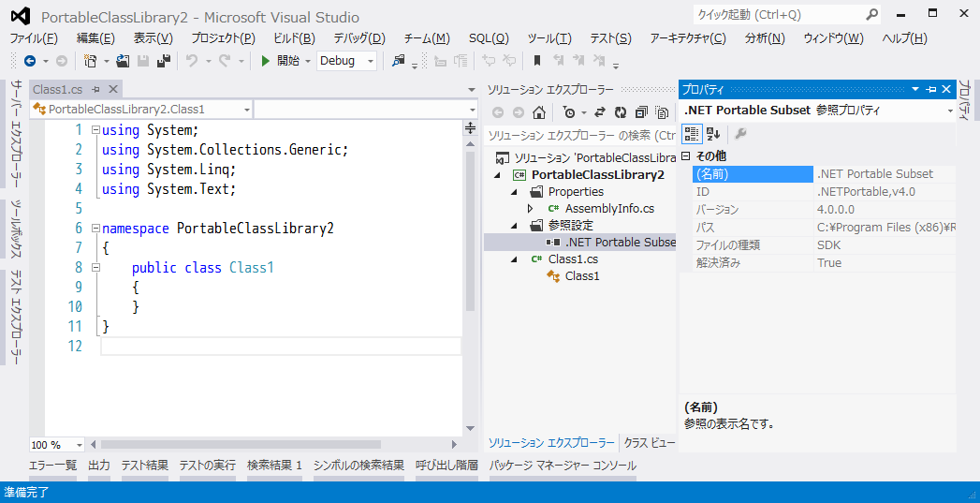Click the Sync with Active Document icon
980x503 pixels.
tap(599, 112)
